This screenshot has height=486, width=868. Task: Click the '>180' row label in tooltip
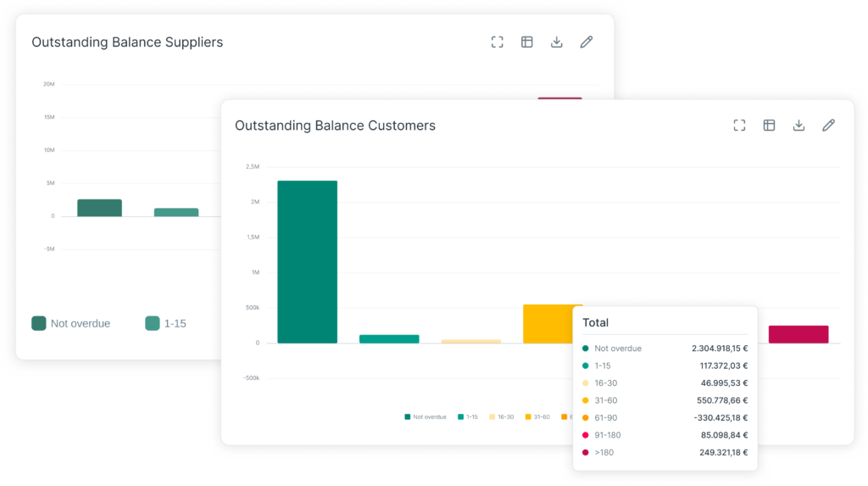click(604, 452)
